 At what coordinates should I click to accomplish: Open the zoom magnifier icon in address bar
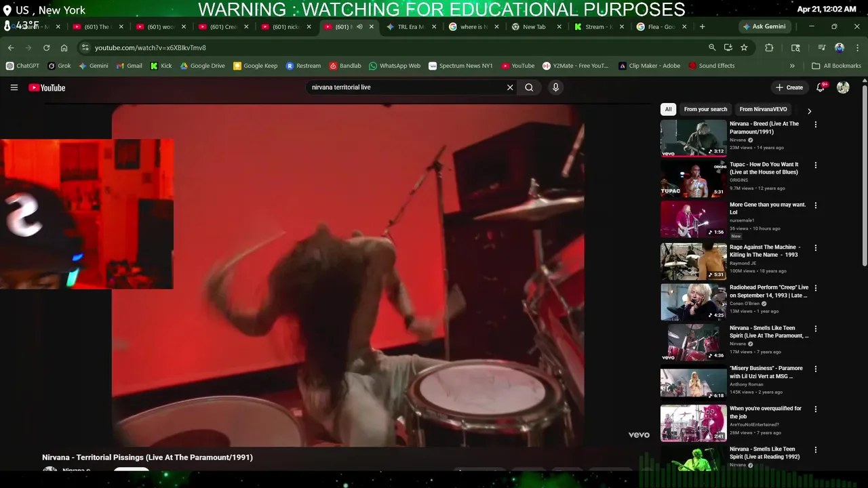(712, 47)
